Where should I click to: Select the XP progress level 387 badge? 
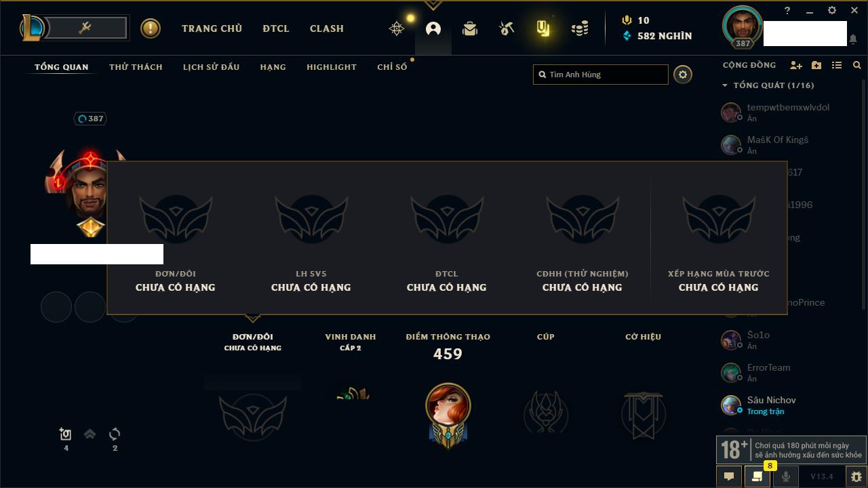pos(90,119)
